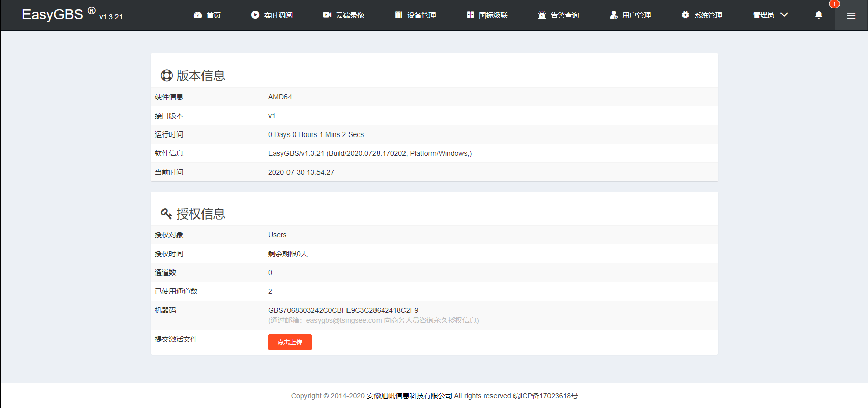Screen dimensions: 868x408
Task: Open 告警查询 alarm query
Action: pos(559,15)
